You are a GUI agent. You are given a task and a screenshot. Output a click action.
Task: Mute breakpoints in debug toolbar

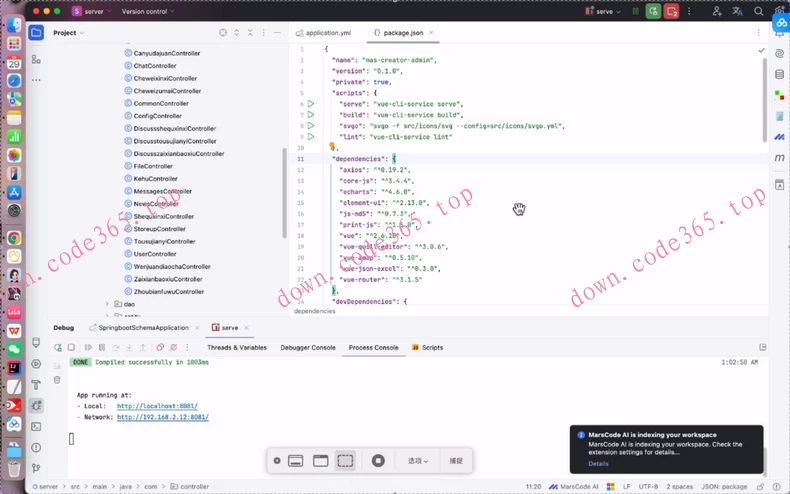[x=174, y=347]
